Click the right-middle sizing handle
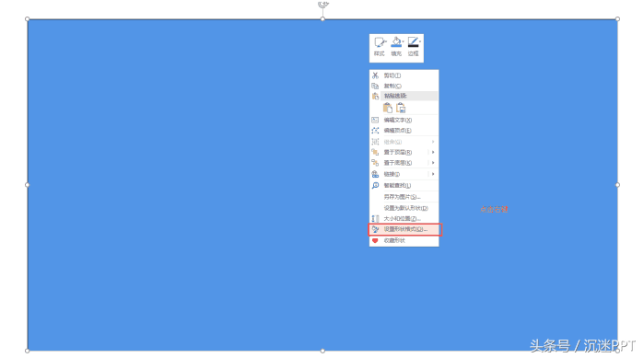Screen dimensions: 644x358 [x=617, y=185]
